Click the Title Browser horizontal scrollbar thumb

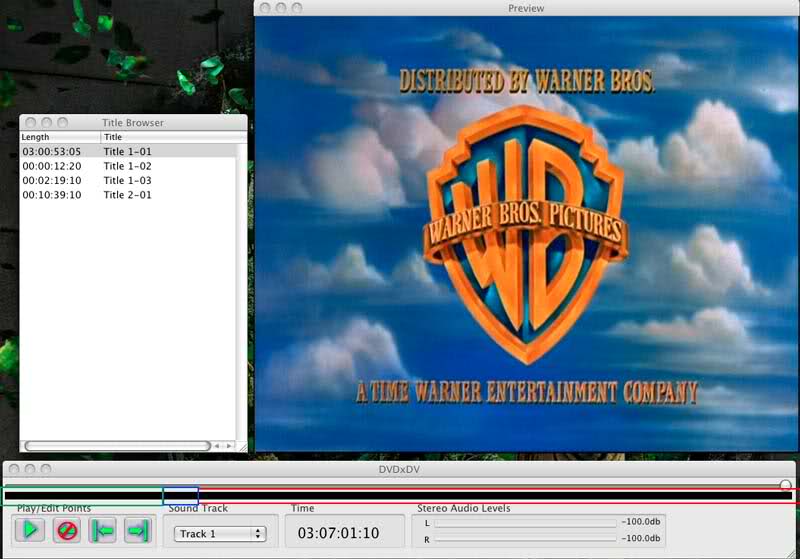click(117, 446)
